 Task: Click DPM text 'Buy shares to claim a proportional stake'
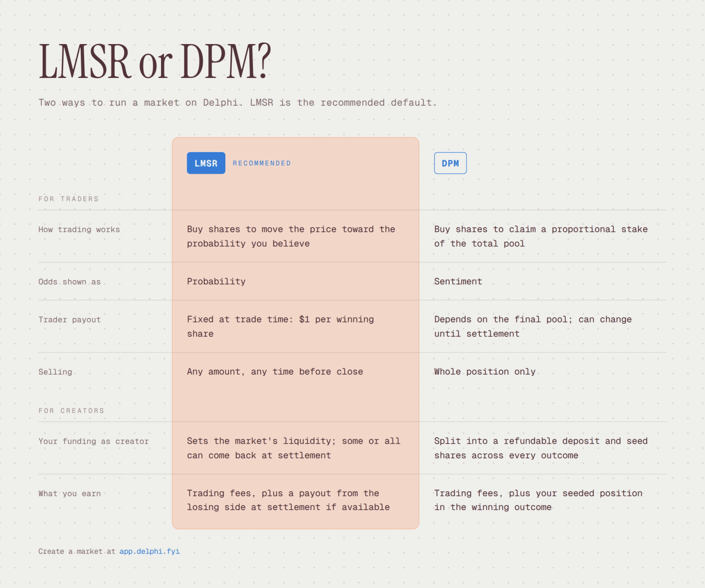541,236
